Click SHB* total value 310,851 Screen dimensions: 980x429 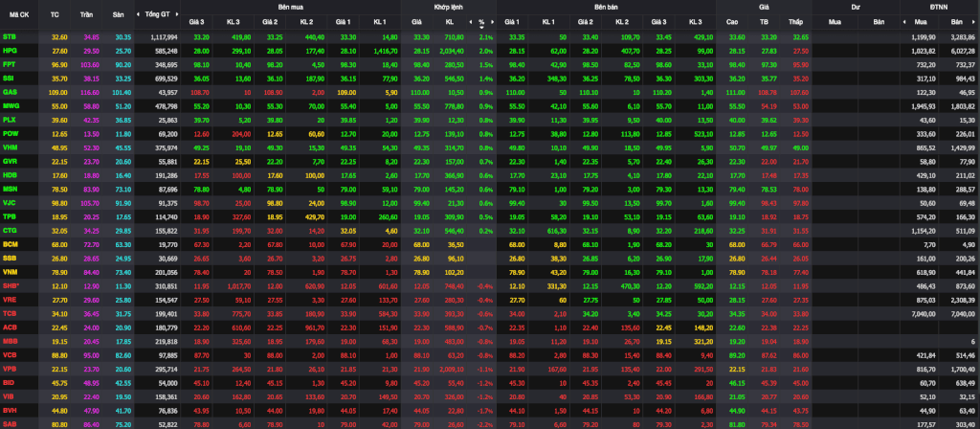167,285
